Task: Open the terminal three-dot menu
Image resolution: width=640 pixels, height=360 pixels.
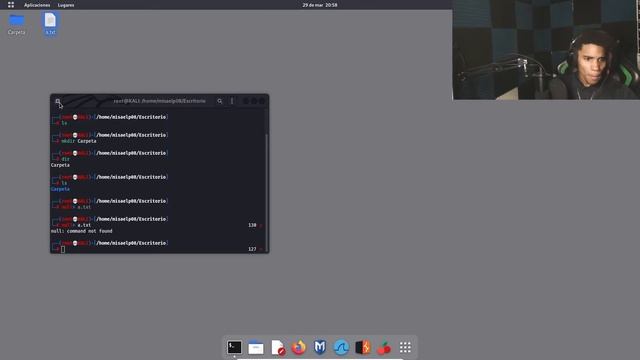Action: click(232, 101)
